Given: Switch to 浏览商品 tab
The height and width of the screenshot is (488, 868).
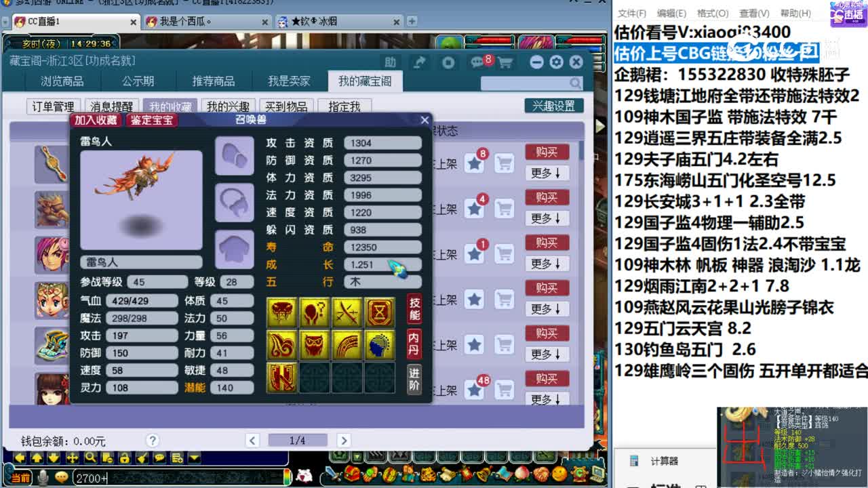Looking at the screenshot, I should (62, 81).
